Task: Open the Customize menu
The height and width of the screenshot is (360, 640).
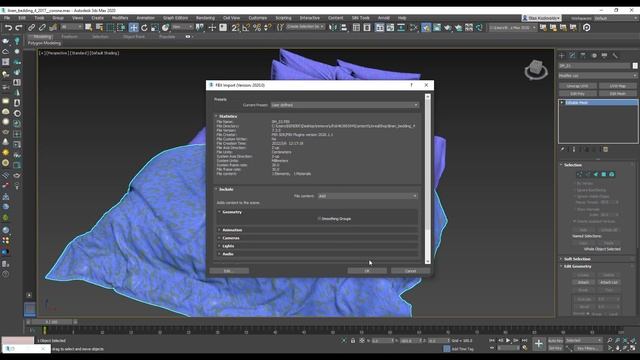Action: point(258,18)
